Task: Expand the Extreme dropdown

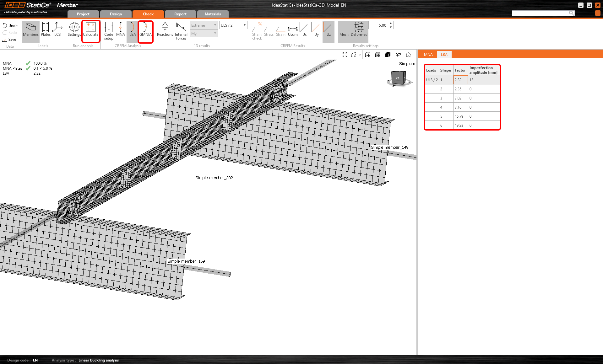Action: 204,25
